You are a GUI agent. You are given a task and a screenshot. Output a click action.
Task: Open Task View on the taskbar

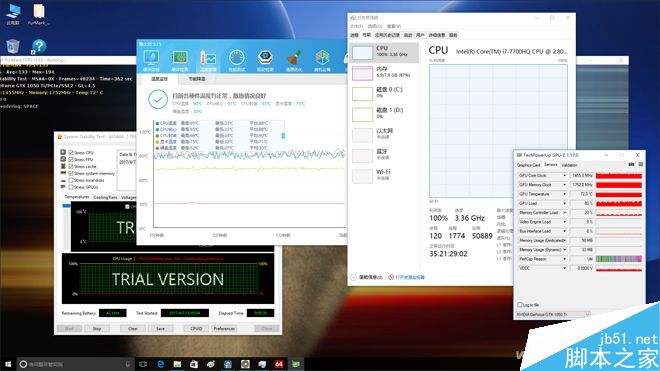coord(143,364)
